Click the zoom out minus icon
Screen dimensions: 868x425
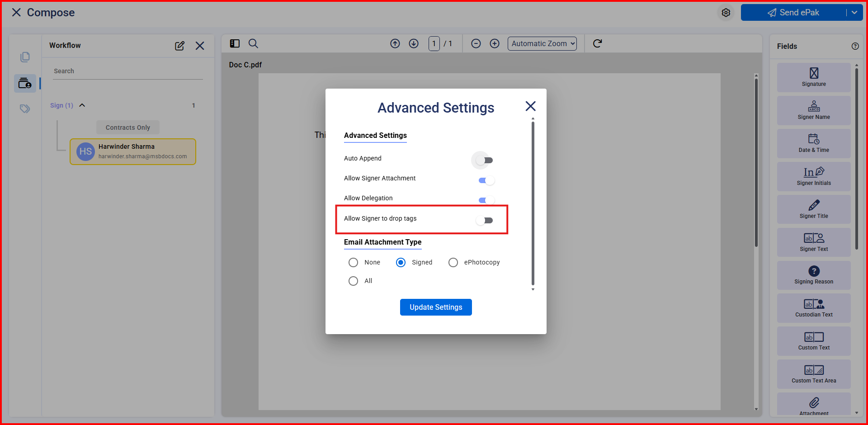point(476,43)
